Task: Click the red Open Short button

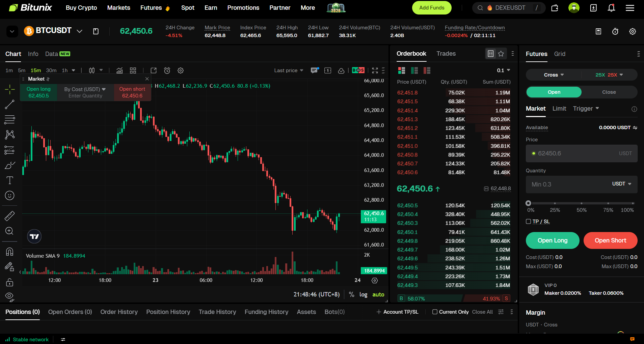Action: tap(610, 240)
